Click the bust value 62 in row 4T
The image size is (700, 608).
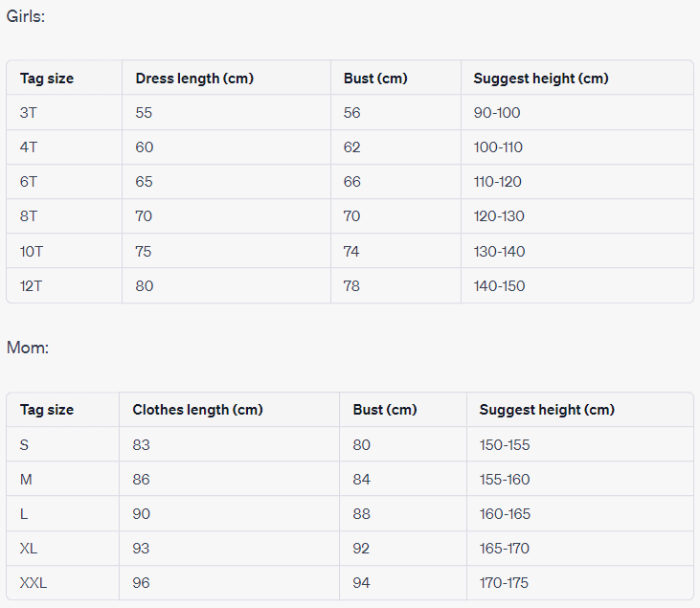pos(352,147)
